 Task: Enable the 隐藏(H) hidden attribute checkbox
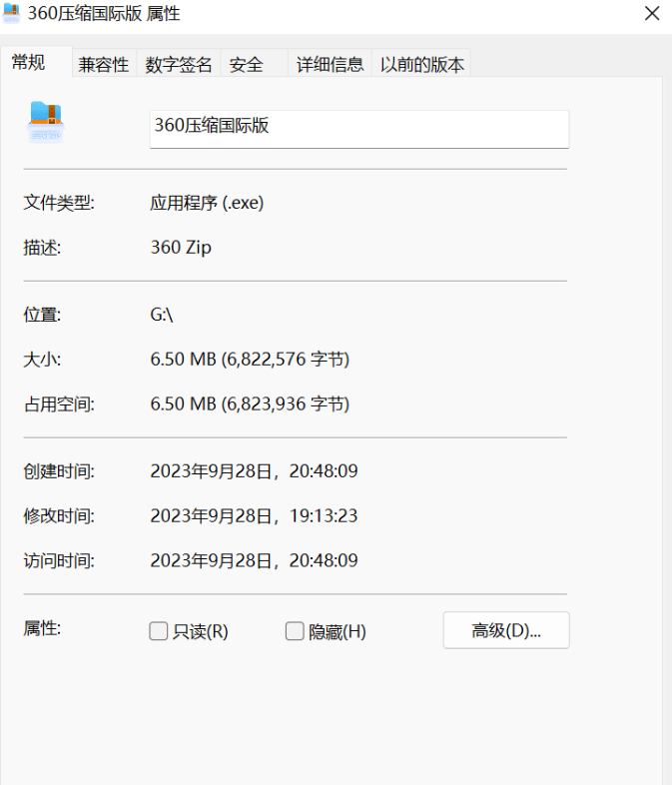click(x=295, y=631)
